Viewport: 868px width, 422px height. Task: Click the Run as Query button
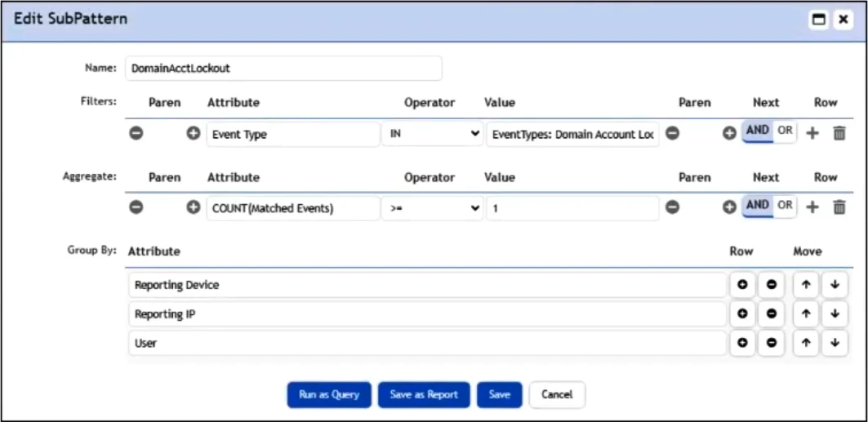[329, 395]
